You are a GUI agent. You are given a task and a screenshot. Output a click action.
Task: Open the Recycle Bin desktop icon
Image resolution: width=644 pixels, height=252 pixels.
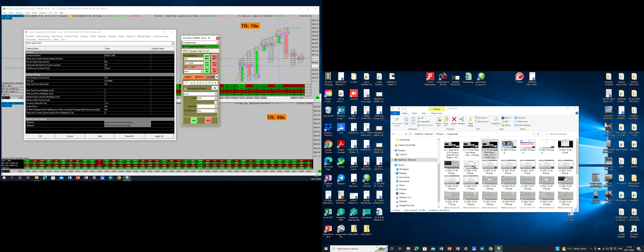point(328,112)
